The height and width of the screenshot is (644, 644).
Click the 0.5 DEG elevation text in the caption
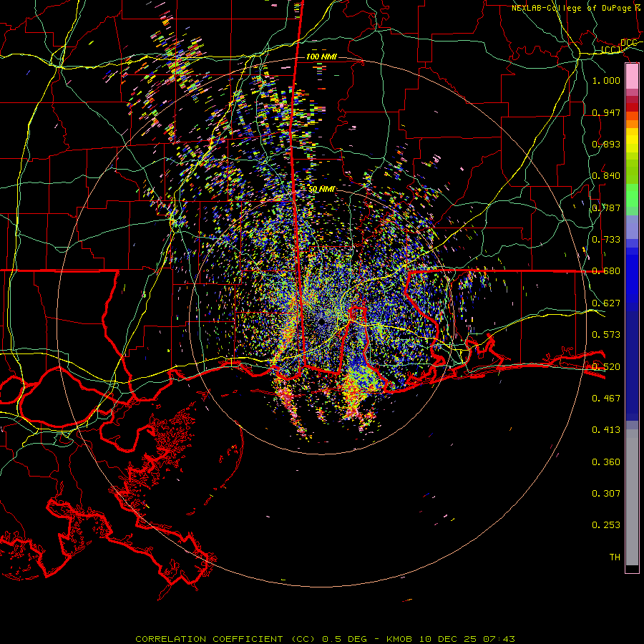344,639
